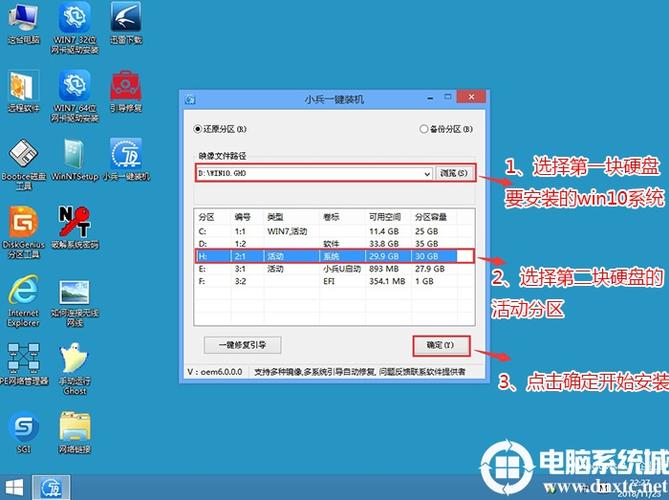Select the H: partition row

pyautogui.click(x=334, y=256)
